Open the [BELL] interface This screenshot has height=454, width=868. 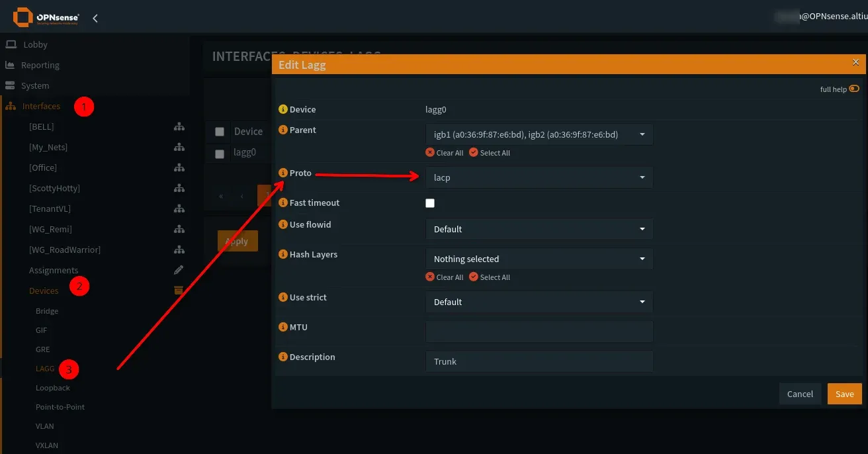pos(42,126)
